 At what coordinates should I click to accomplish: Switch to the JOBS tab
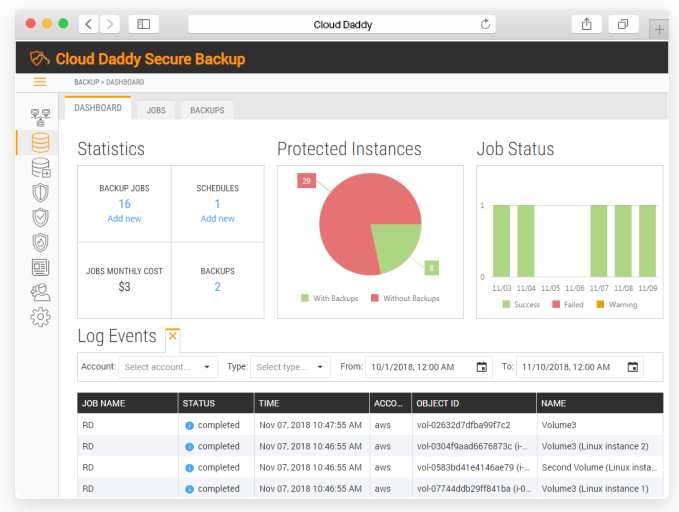(x=156, y=110)
